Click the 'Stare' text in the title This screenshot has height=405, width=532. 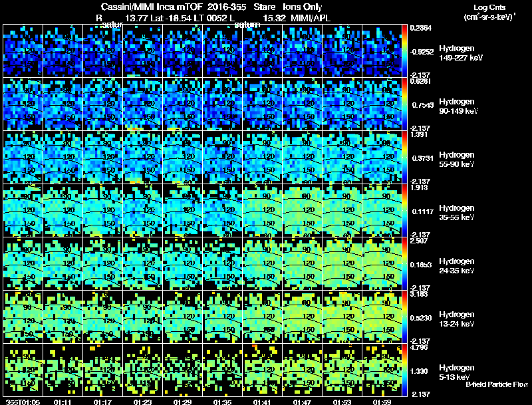pyautogui.click(x=264, y=7)
